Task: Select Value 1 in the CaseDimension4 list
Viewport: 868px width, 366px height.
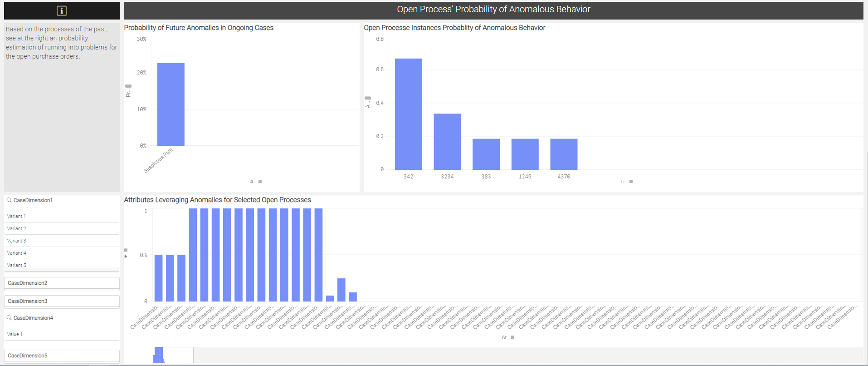Action: [x=62, y=334]
